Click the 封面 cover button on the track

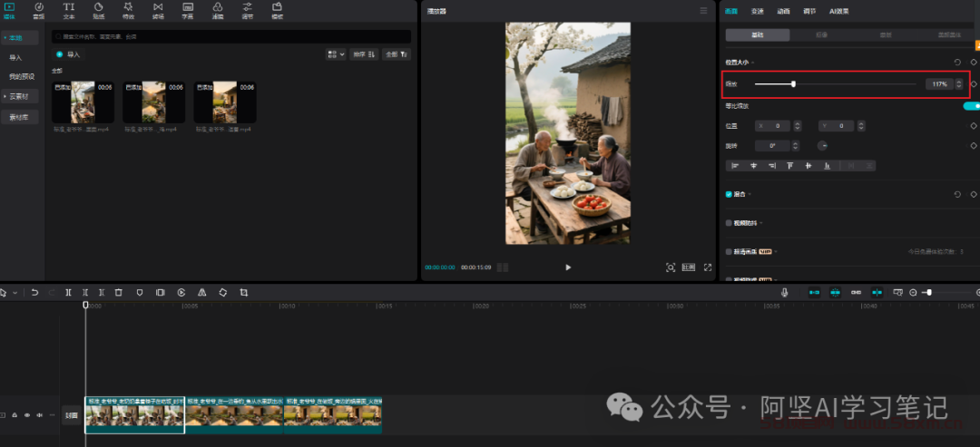(72, 415)
